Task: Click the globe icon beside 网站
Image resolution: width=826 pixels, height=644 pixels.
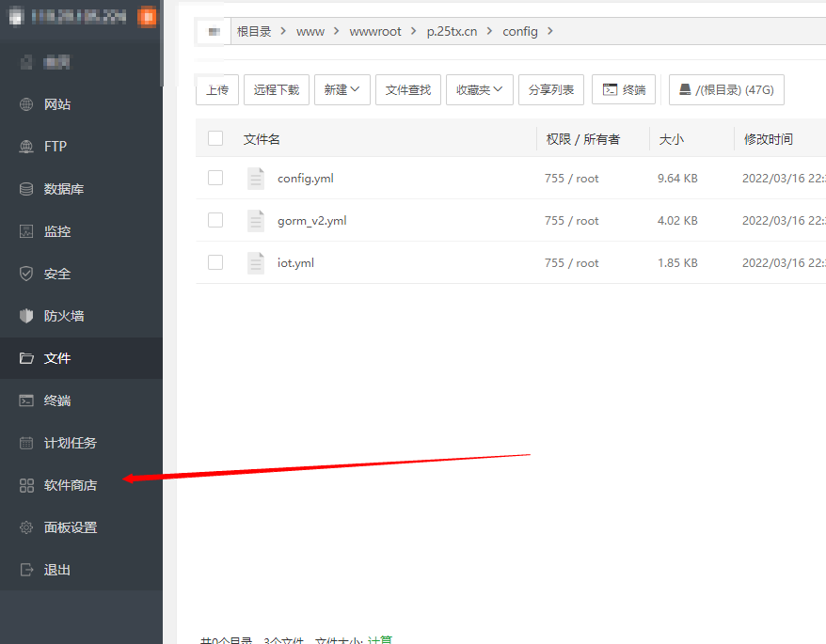Action: 26,104
